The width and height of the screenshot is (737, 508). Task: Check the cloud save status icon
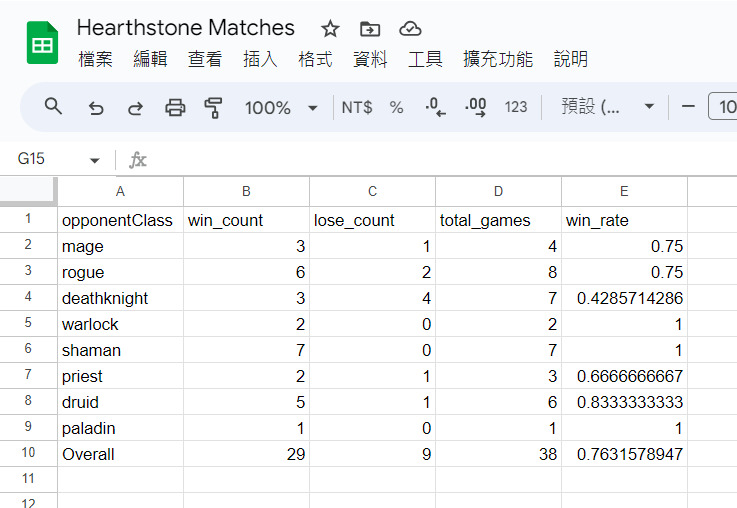click(x=410, y=29)
